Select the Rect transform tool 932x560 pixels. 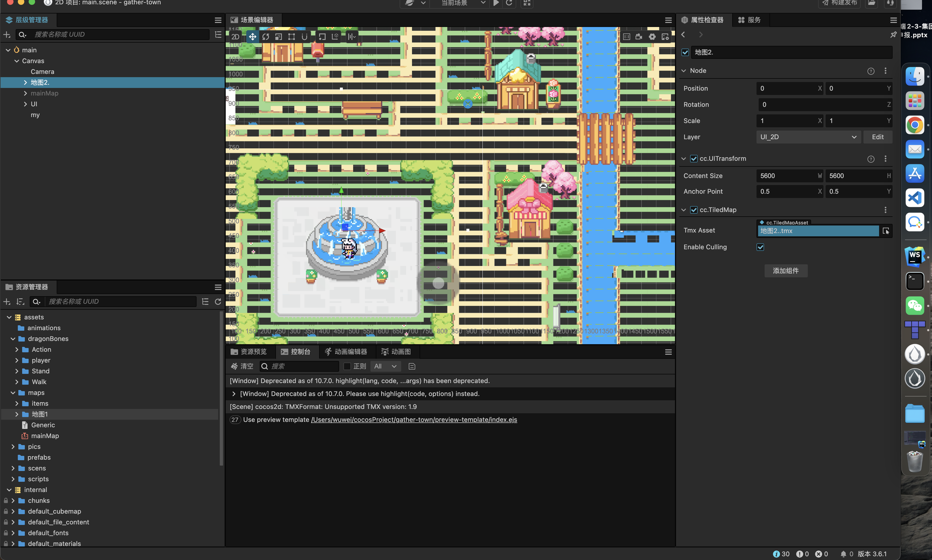coord(292,37)
